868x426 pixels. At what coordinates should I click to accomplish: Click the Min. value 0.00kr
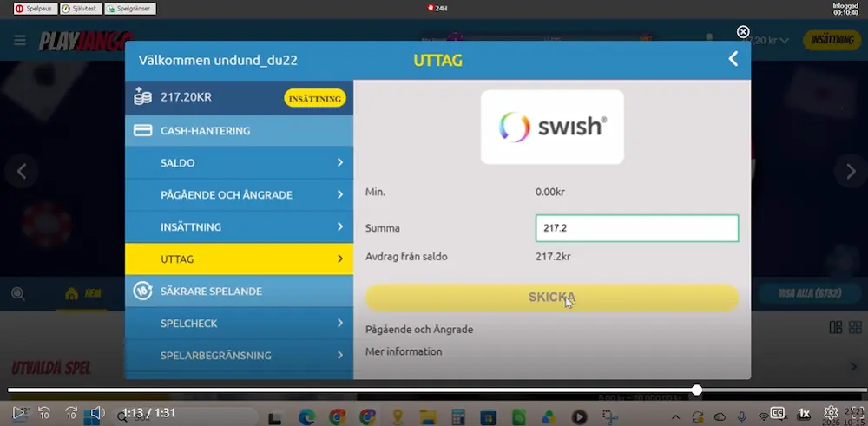[x=549, y=193]
